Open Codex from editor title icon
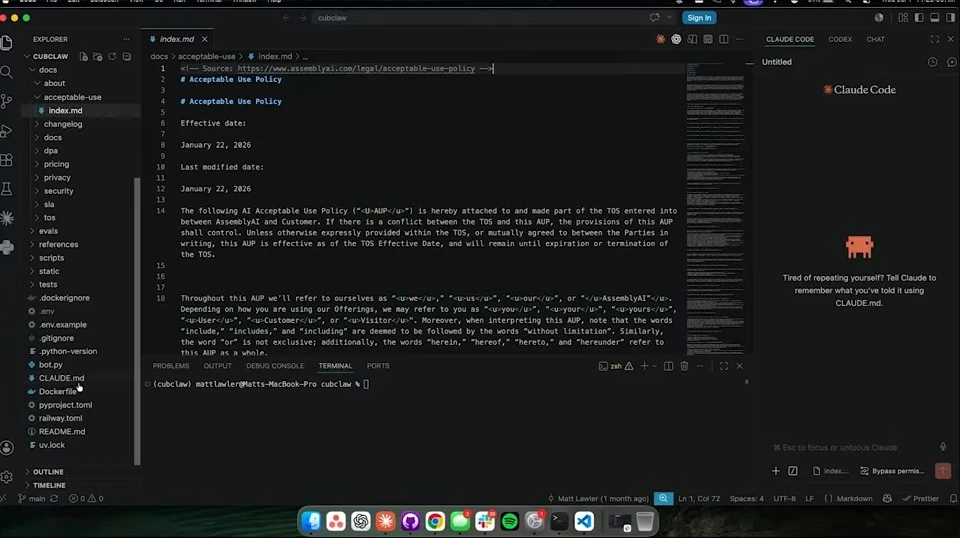Viewport: 960px width, 538px height. (676, 39)
